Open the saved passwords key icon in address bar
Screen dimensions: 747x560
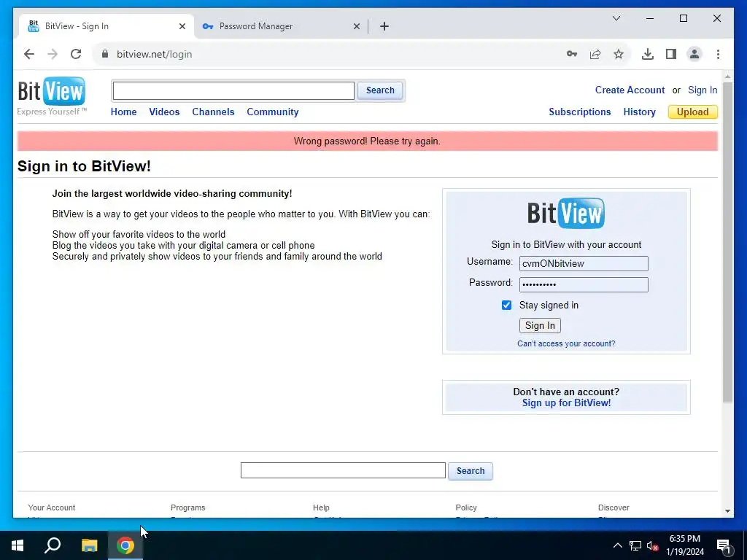point(572,54)
